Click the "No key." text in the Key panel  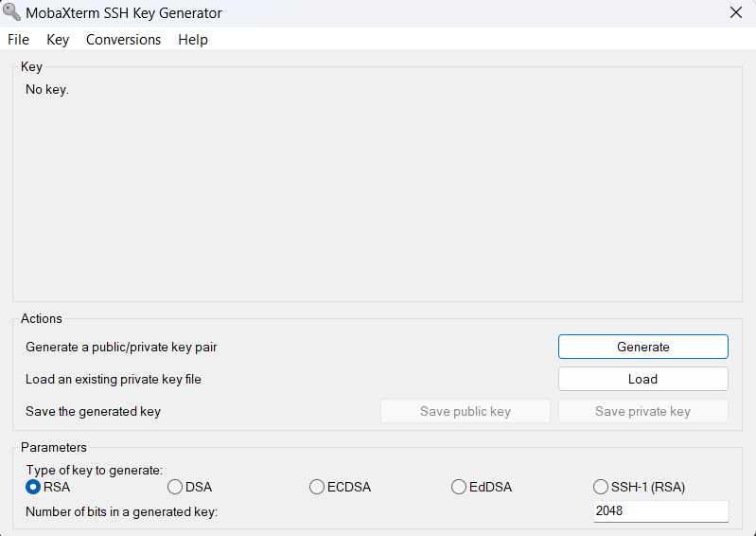point(47,90)
